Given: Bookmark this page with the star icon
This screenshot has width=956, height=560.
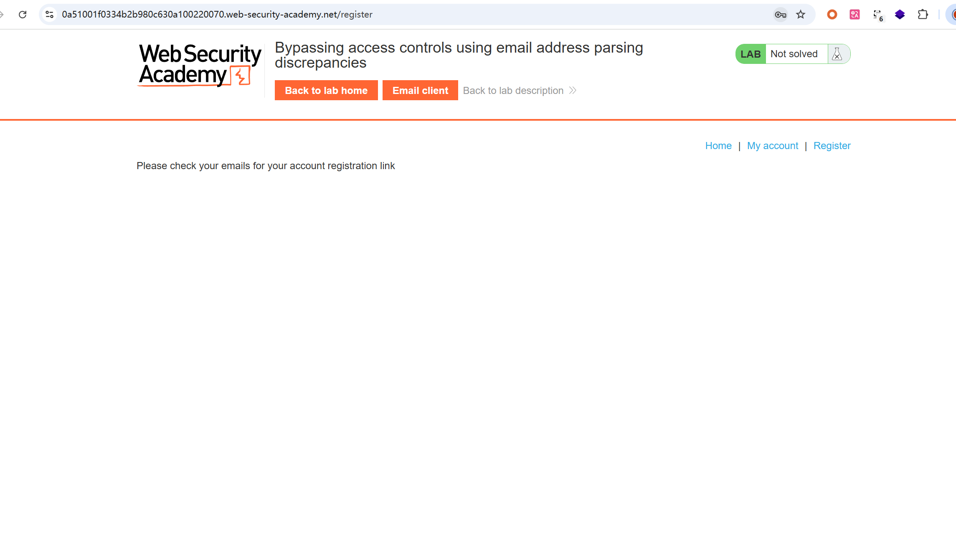Looking at the screenshot, I should tap(801, 15).
